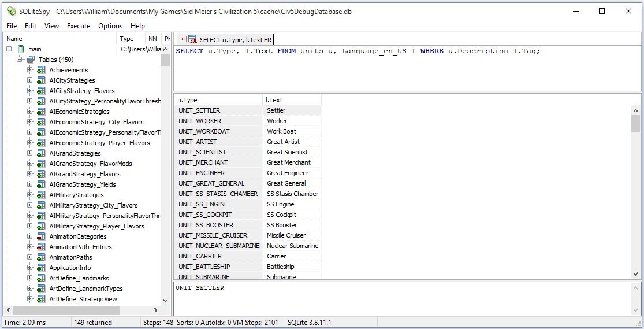This screenshot has width=644, height=329.
Task: Select the Great Merchant result cell
Action: point(292,162)
